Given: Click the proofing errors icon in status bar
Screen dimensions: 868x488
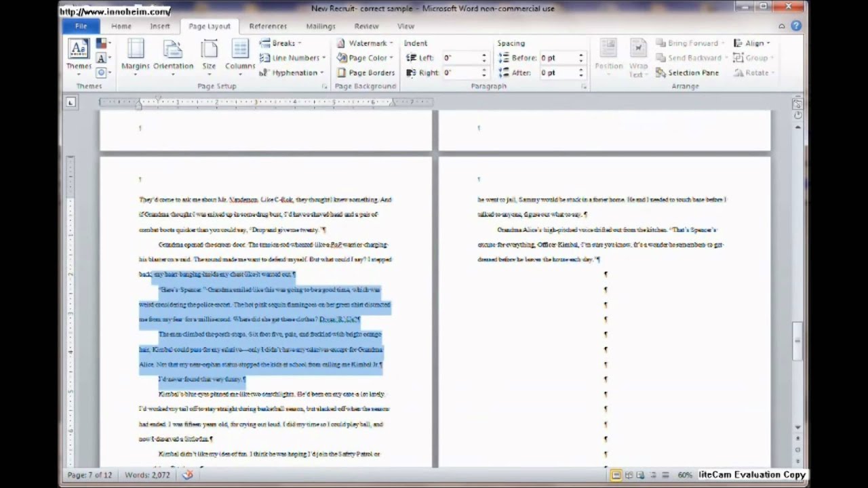Looking at the screenshot, I should tap(188, 475).
